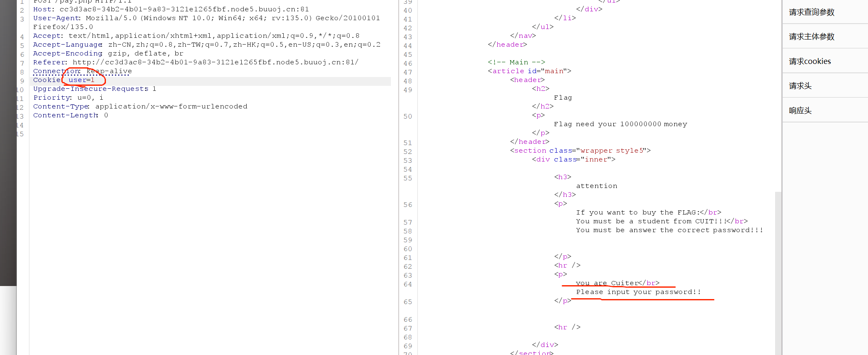Click the Cookie header name
The image size is (868, 355).
(47, 80)
